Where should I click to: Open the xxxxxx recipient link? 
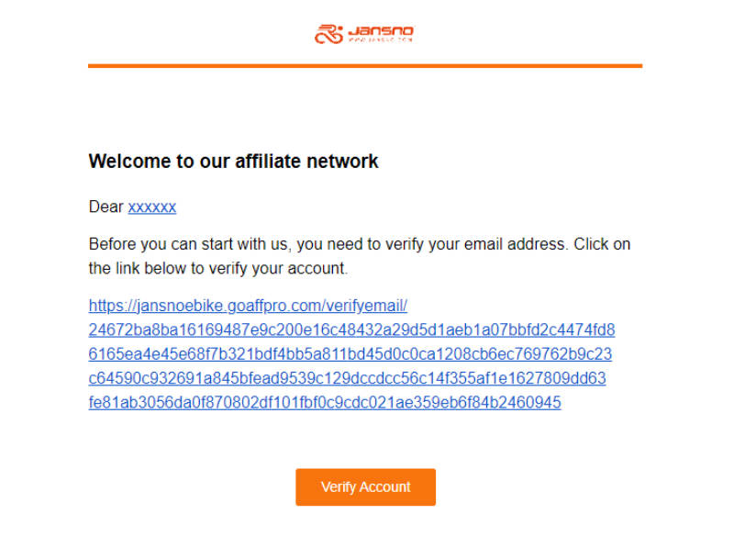[152, 207]
